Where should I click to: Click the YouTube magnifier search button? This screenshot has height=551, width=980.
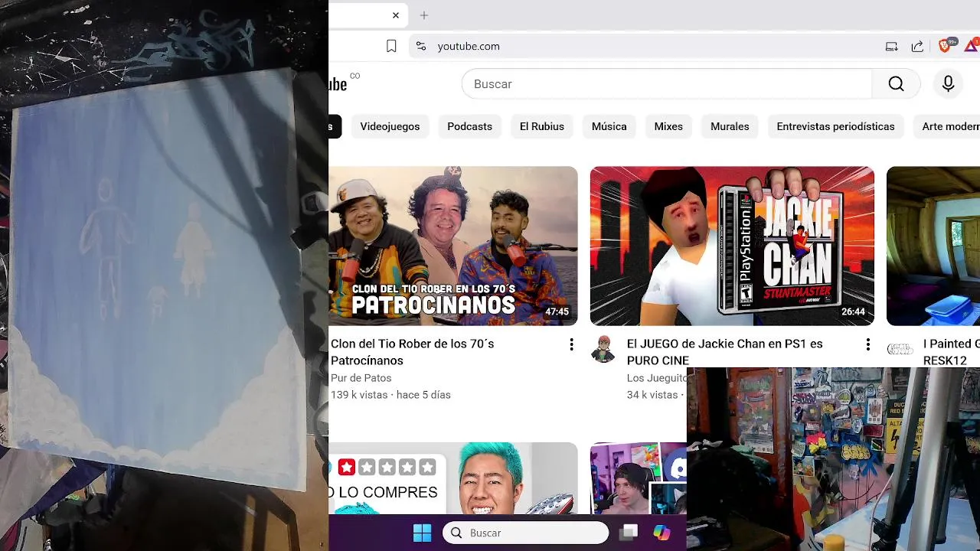897,84
